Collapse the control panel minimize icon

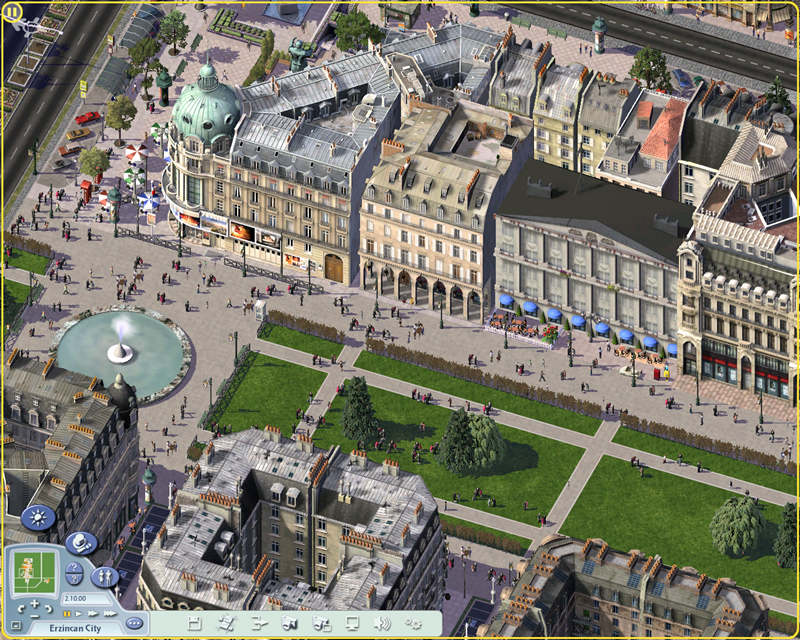click(16, 625)
